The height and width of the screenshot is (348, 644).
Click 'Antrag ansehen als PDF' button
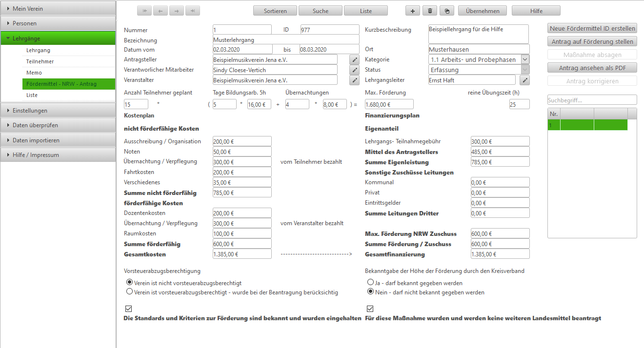[592, 68]
